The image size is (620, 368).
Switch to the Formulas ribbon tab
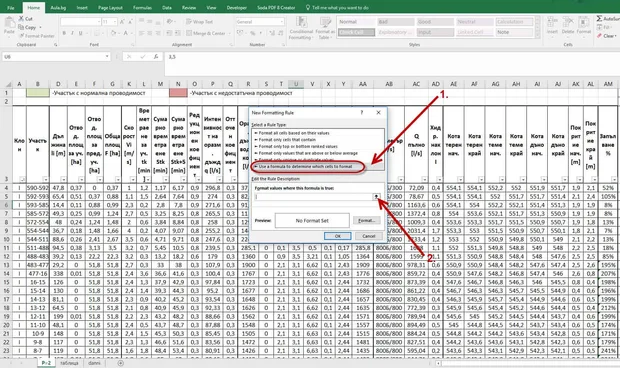click(x=142, y=8)
